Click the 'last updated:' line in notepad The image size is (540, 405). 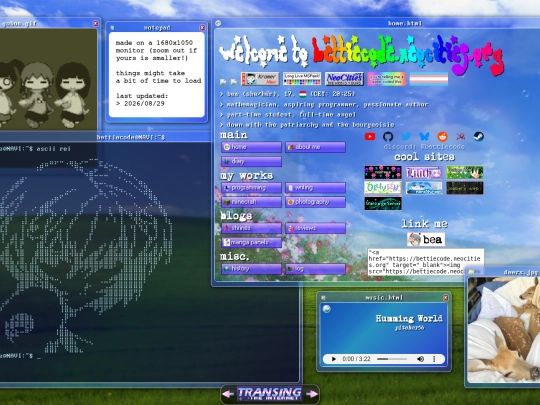click(142, 96)
